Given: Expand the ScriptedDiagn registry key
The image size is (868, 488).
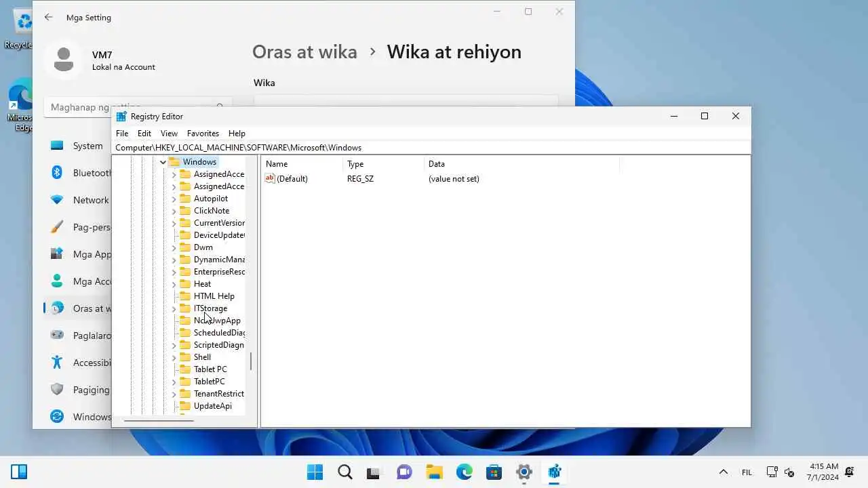Looking at the screenshot, I should point(174,345).
